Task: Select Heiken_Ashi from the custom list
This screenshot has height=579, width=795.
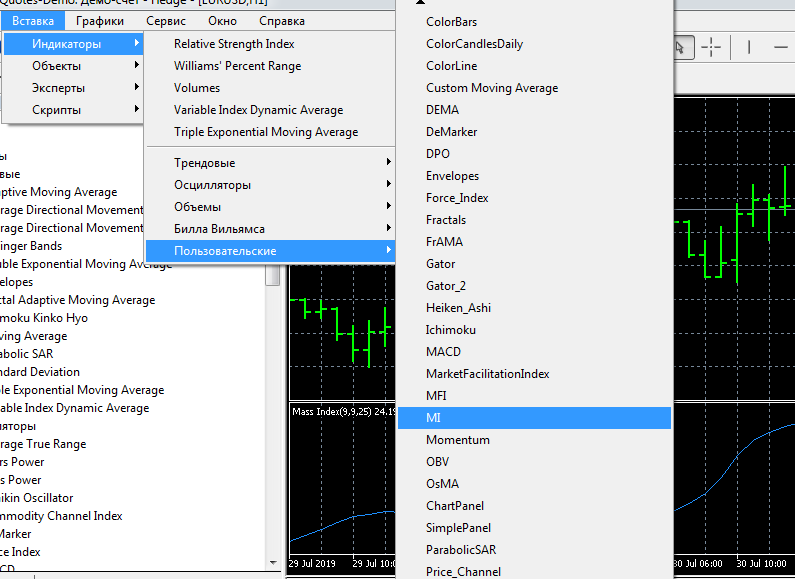Action: tap(458, 308)
